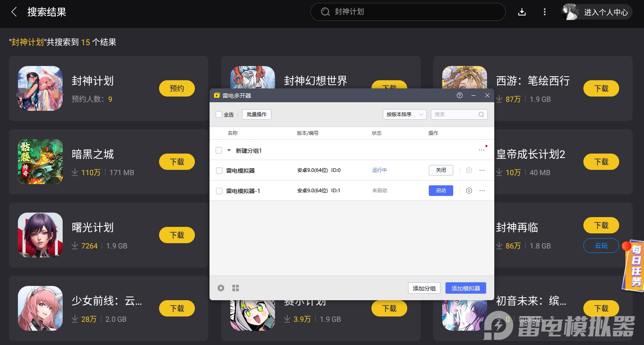644x345 pixels.
Task: Select the 新建分组1 group name
Action: 249,151
